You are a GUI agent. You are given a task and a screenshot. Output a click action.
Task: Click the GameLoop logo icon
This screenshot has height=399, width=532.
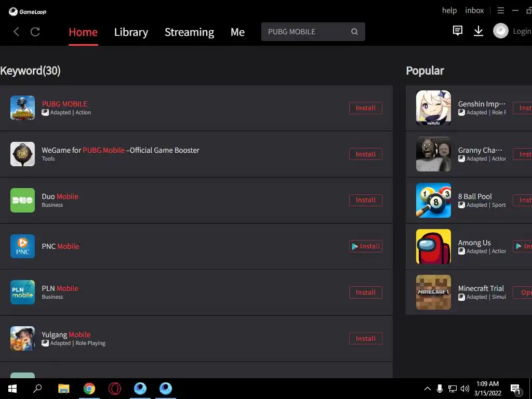click(13, 11)
